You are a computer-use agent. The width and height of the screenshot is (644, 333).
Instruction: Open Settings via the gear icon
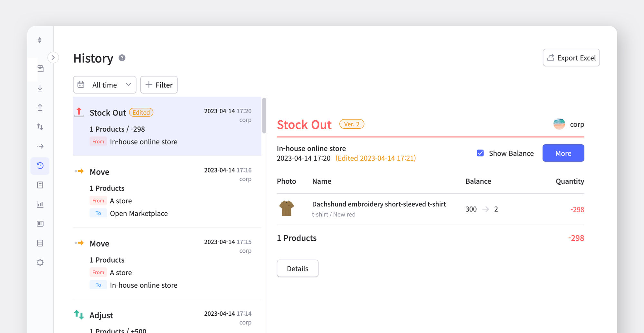[x=40, y=263]
